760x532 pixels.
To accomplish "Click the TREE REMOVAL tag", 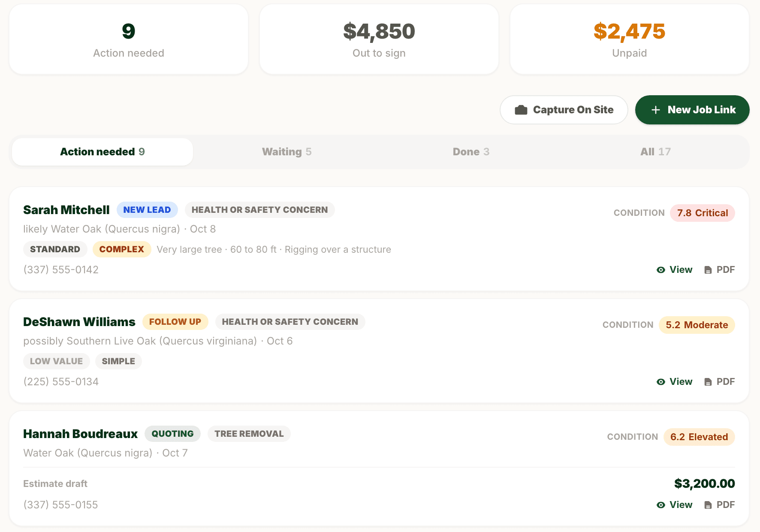I will pyautogui.click(x=249, y=434).
